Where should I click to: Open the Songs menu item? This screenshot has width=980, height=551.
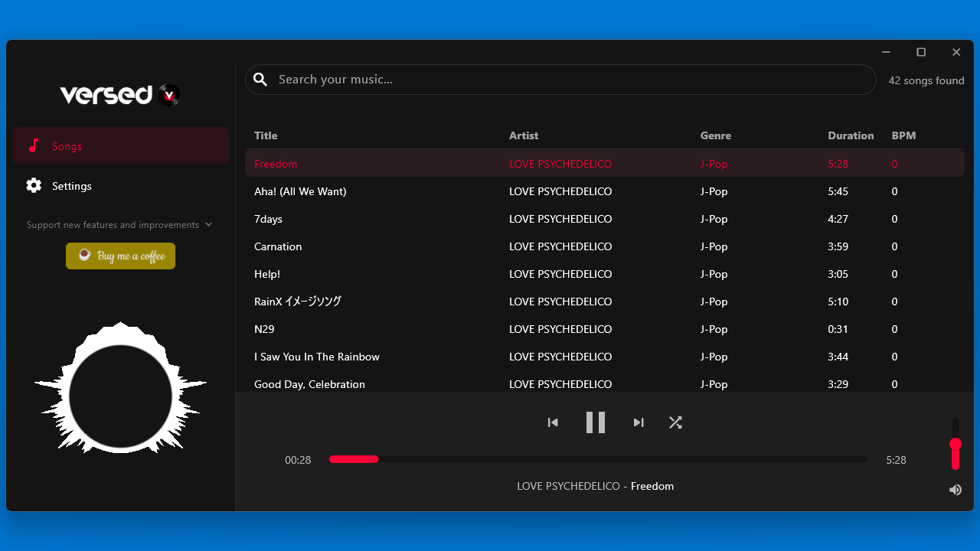pyautogui.click(x=120, y=145)
